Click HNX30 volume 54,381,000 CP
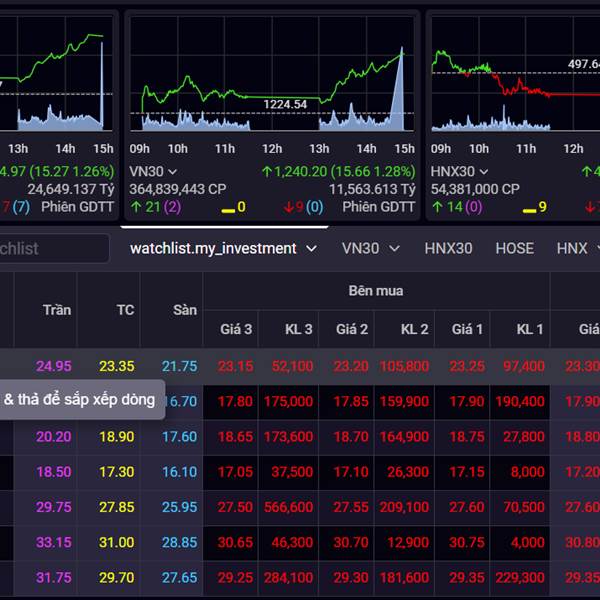Viewport: 600px width, 600px height. click(475, 189)
